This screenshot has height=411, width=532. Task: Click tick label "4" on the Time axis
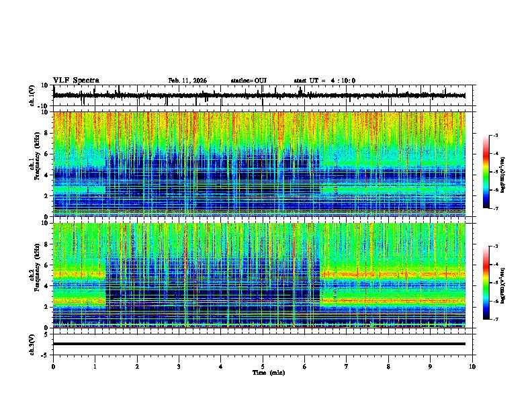(221, 367)
